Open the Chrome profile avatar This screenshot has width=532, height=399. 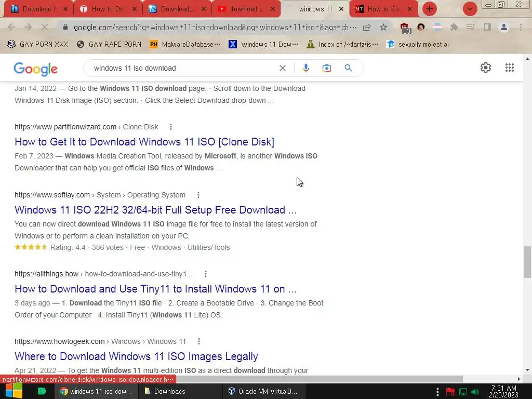[504, 27]
